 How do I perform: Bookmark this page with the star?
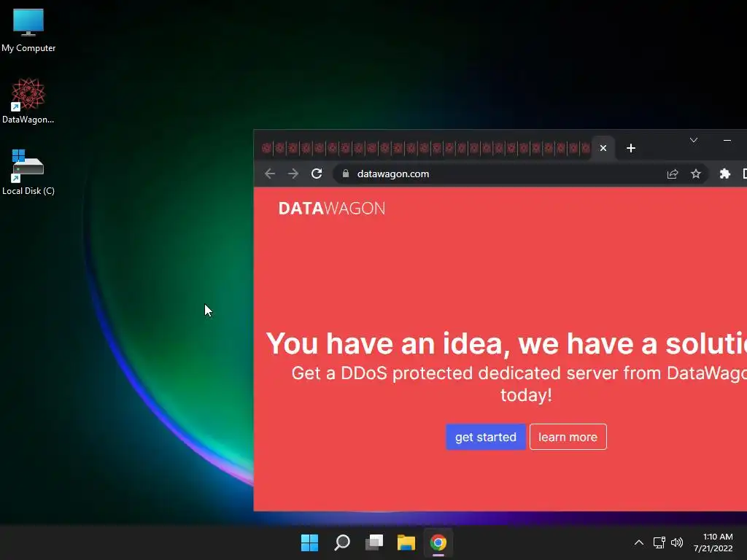tap(695, 174)
